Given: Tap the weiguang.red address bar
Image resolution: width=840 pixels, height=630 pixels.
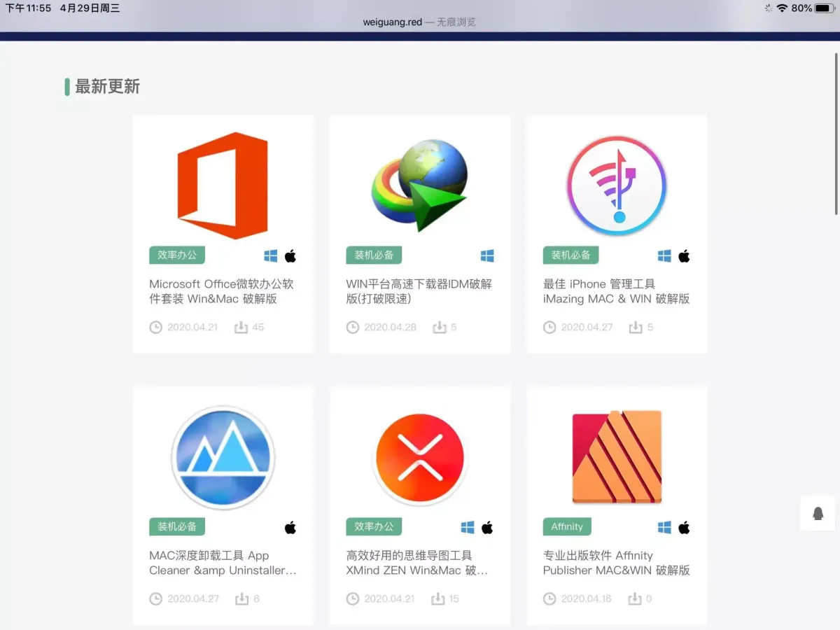Looking at the screenshot, I should (x=419, y=22).
